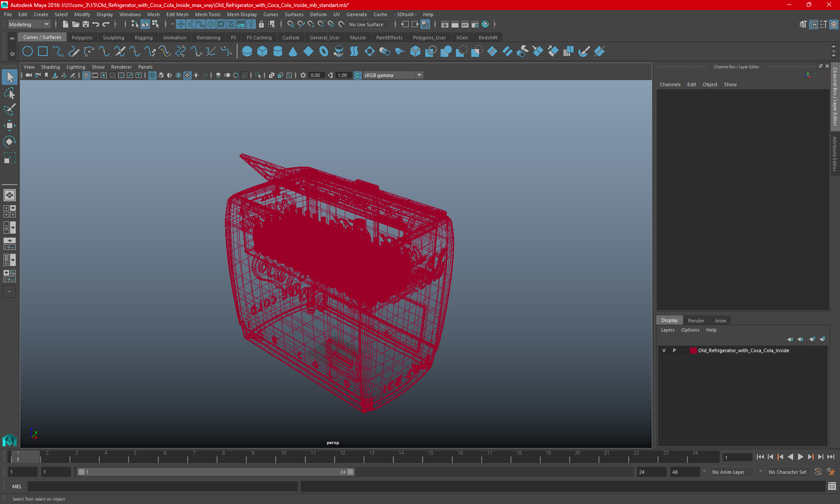Viewport: 840px width, 504px height.
Task: Expand the shelf options menu
Action: pyautogui.click(x=12, y=54)
